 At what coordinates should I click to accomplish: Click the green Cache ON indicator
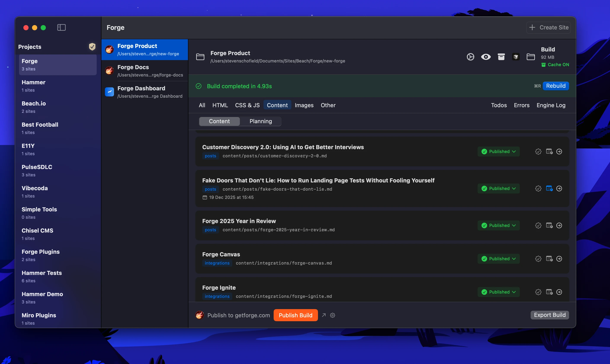pos(555,64)
